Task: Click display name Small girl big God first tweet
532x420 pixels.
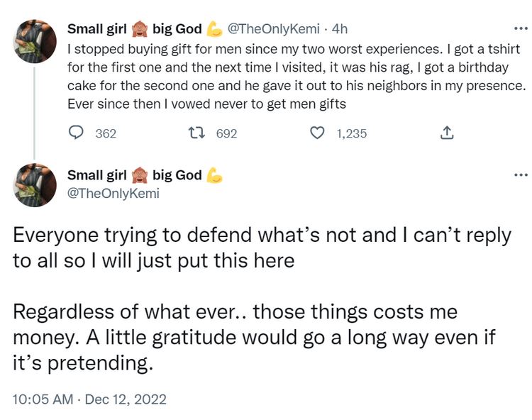Action: 145,29
